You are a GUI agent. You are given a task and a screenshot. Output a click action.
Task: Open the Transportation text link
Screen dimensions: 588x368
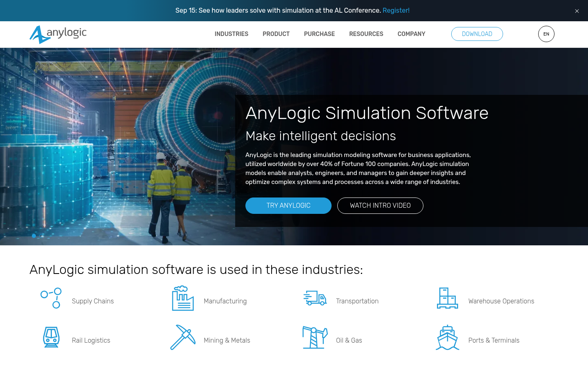pyautogui.click(x=357, y=301)
